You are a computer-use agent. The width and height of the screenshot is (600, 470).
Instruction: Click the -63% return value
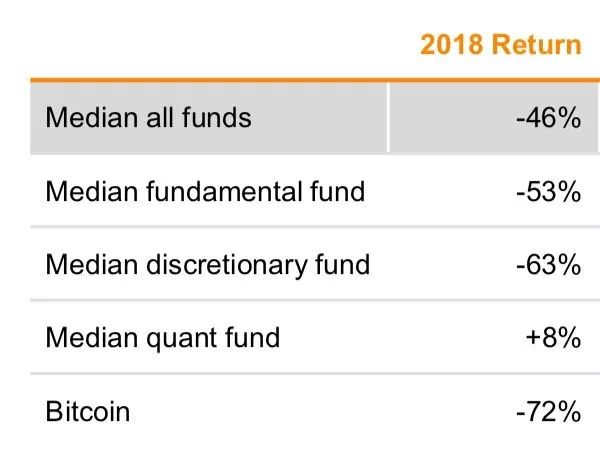pos(548,264)
